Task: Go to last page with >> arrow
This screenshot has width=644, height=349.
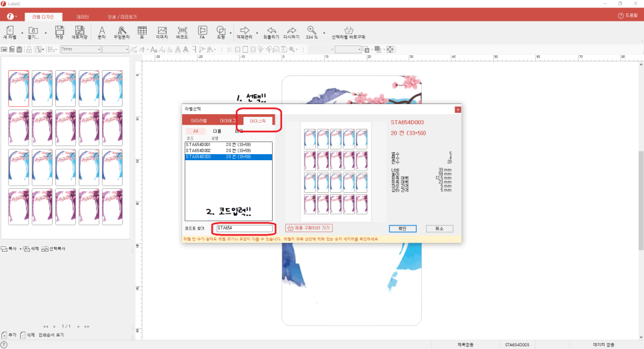Action: (87, 326)
